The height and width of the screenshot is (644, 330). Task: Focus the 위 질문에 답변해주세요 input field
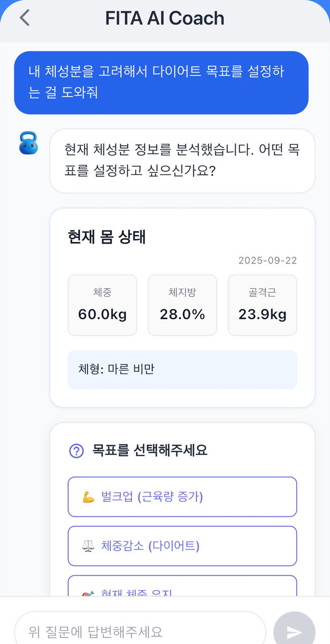140,631
